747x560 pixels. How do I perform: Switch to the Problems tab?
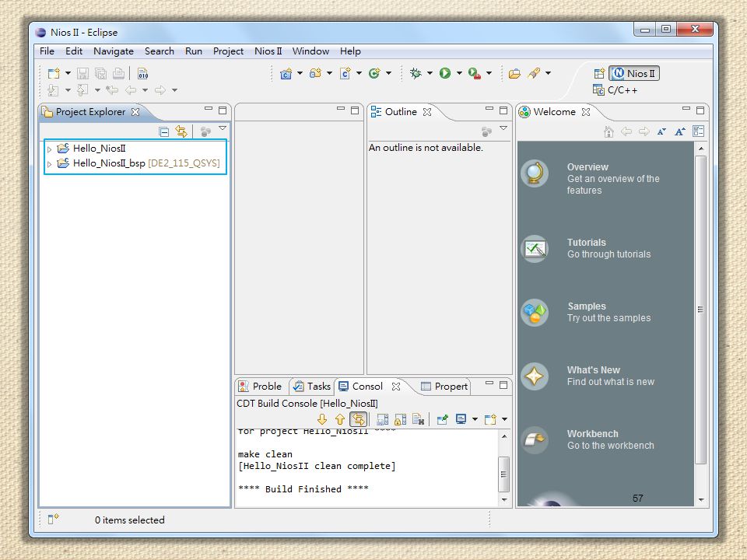260,387
